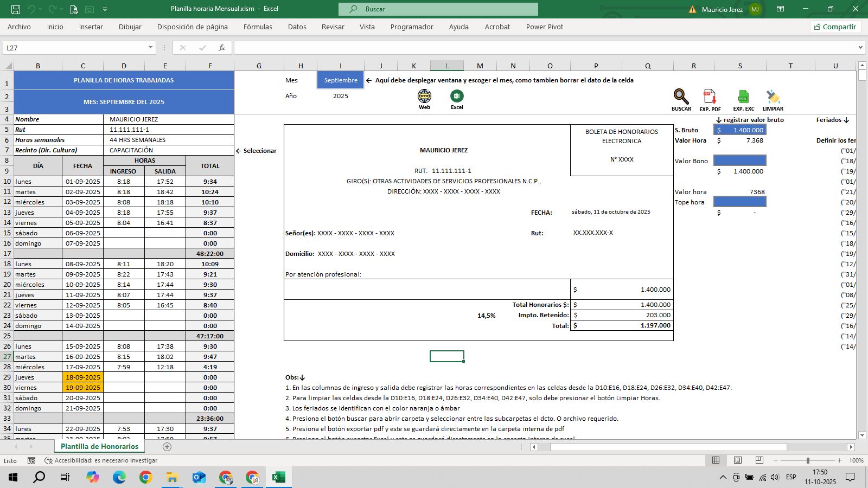
Task: Open the Programador ribbon tab
Action: click(x=411, y=27)
